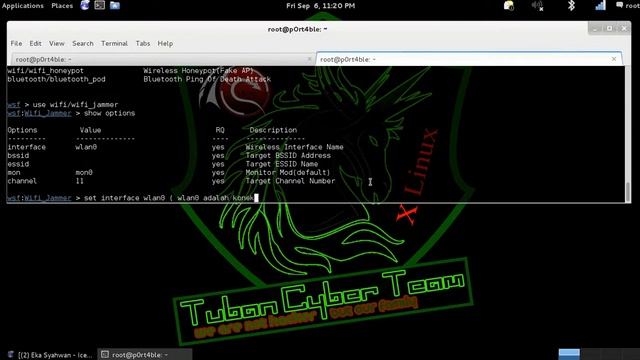Click the 'essid' option row
The height and width of the screenshot is (360, 640).
[162, 164]
